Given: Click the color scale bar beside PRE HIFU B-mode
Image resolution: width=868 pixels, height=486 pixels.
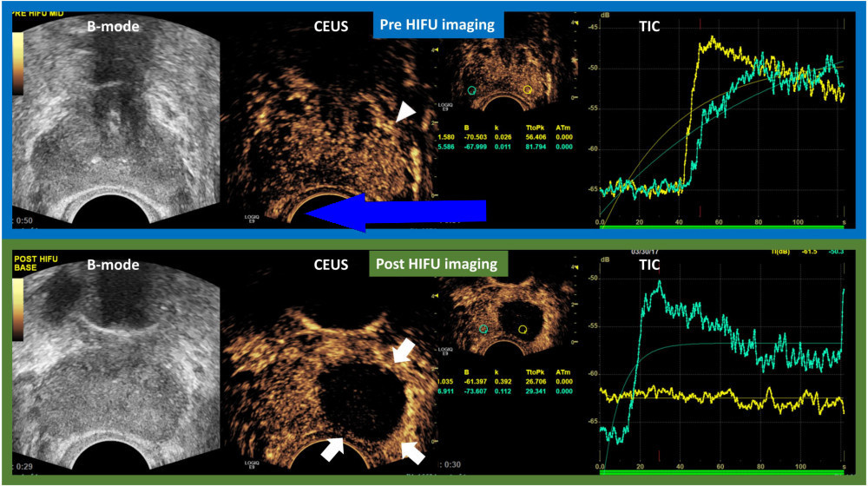Looking at the screenshot, I should (18, 63).
